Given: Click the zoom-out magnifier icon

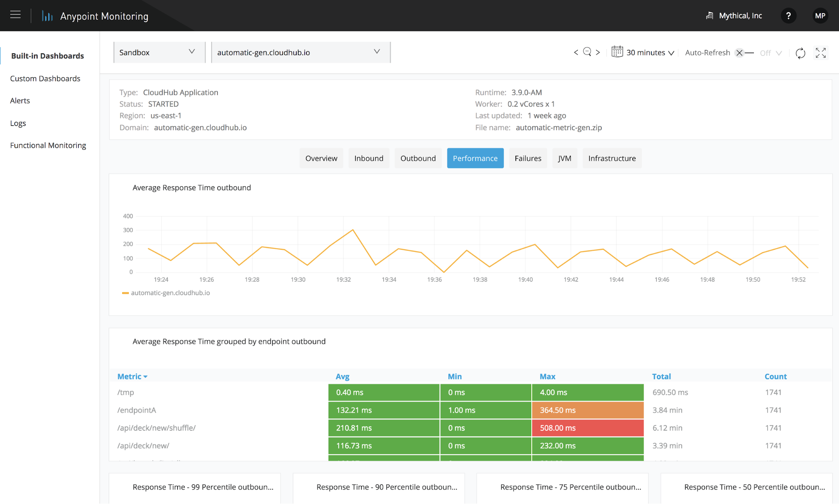Looking at the screenshot, I should tap(587, 52).
